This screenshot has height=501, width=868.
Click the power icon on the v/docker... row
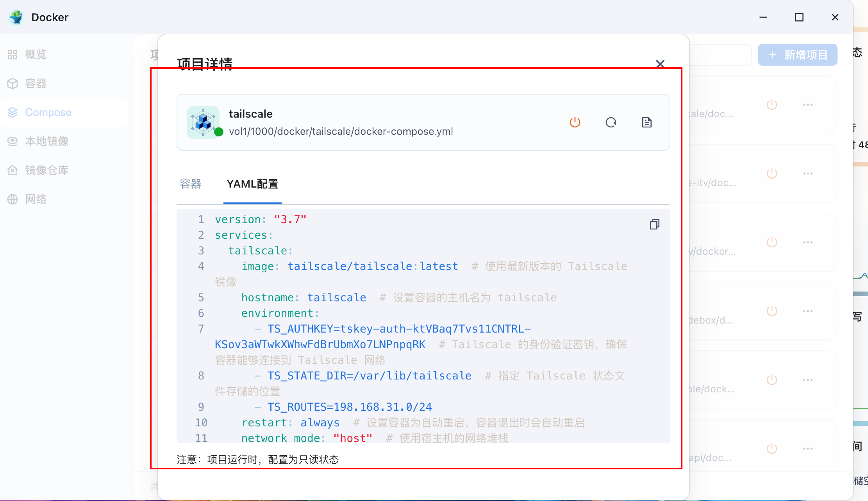[772, 242]
